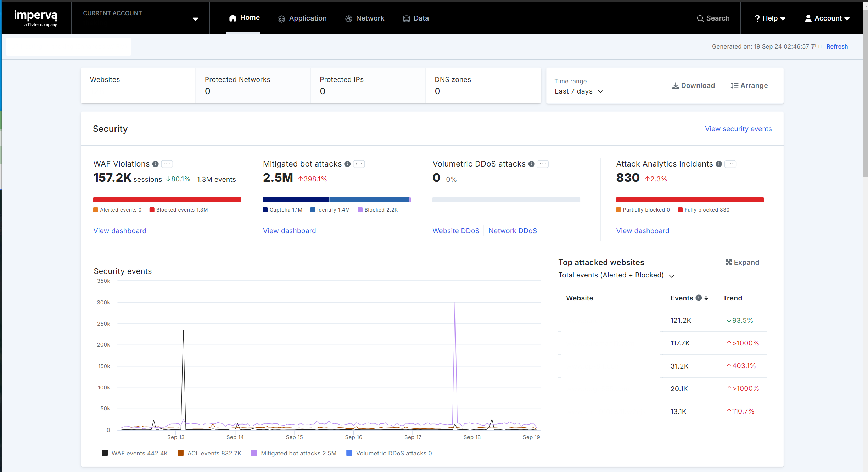Select the 117.7K events row
Screen dimensions: 868x472
click(x=662, y=343)
